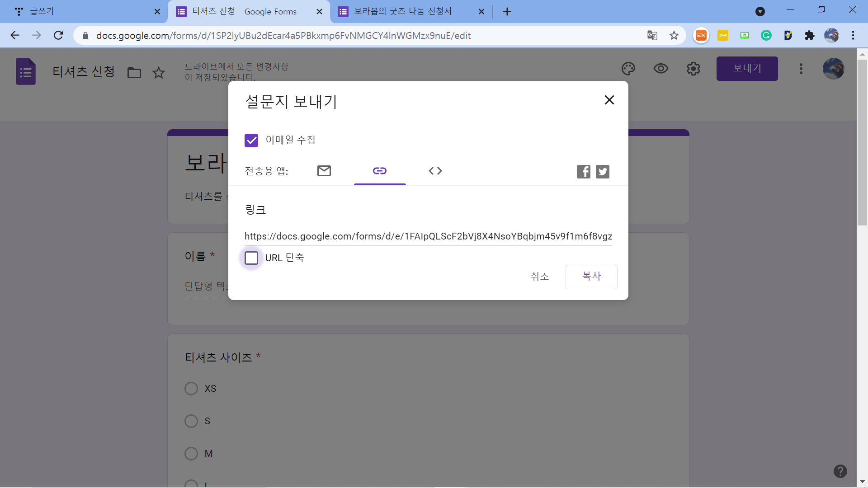Star the 티셔츠 신청 form
This screenshot has height=488, width=868.
(x=158, y=73)
